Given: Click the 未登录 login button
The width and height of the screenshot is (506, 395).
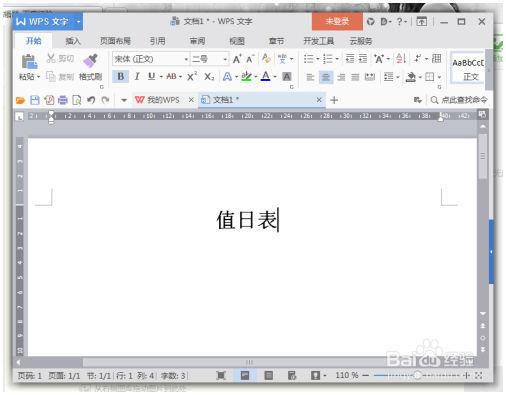Looking at the screenshot, I should [337, 22].
